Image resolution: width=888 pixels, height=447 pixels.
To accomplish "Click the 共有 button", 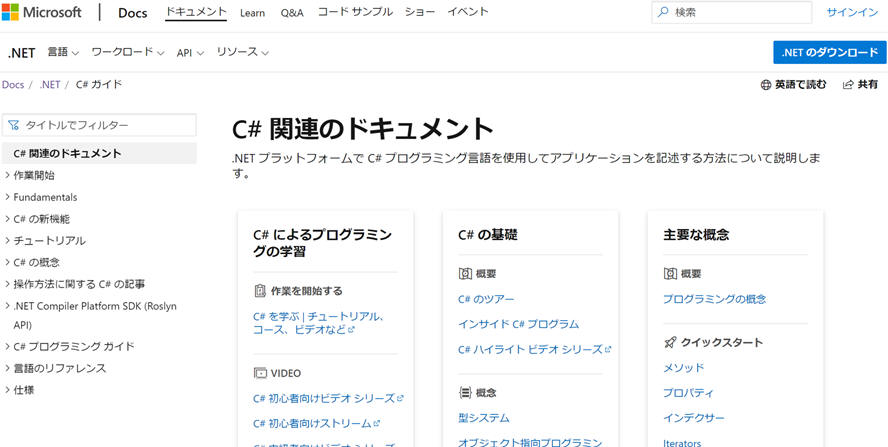I will click(x=860, y=85).
